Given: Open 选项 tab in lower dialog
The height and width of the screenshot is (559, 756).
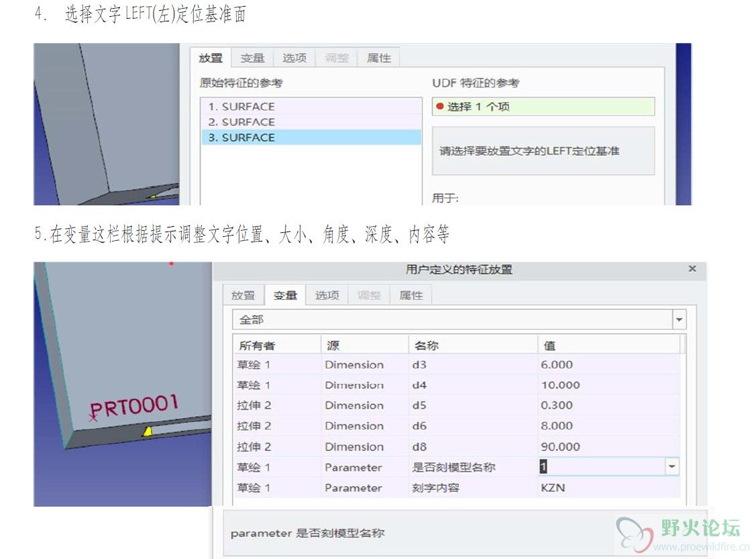Looking at the screenshot, I should click(x=327, y=295).
